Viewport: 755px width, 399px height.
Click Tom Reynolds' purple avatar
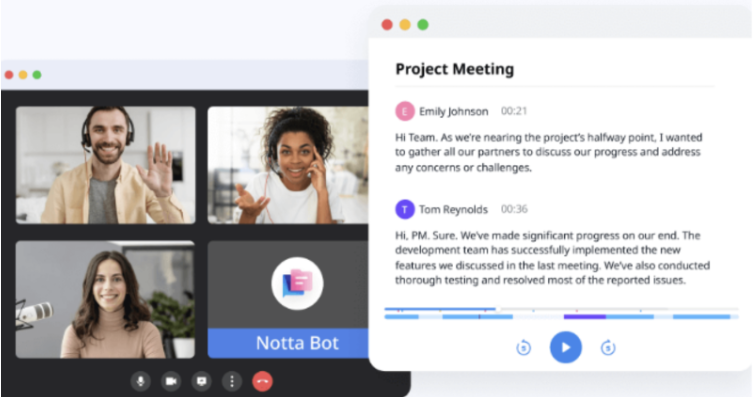(x=405, y=209)
